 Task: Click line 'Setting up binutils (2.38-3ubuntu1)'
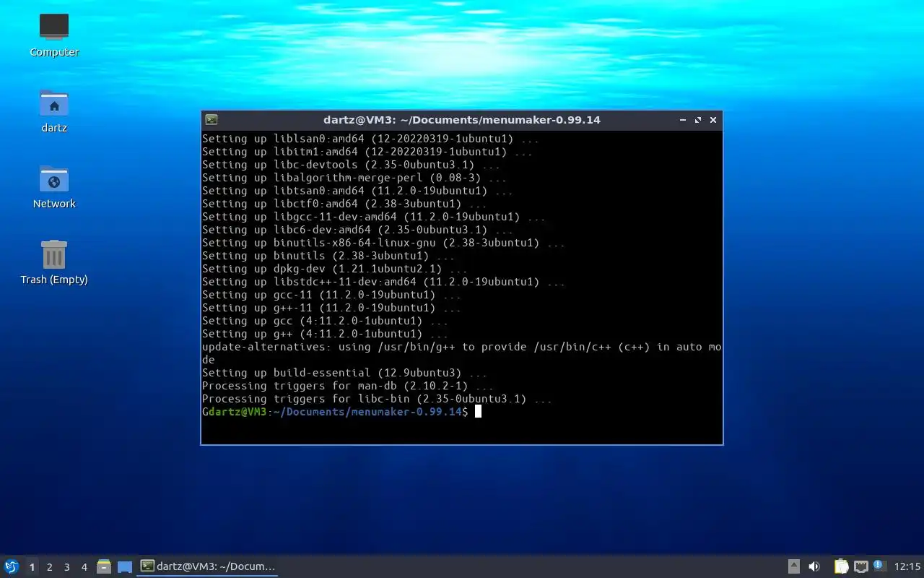click(328, 256)
